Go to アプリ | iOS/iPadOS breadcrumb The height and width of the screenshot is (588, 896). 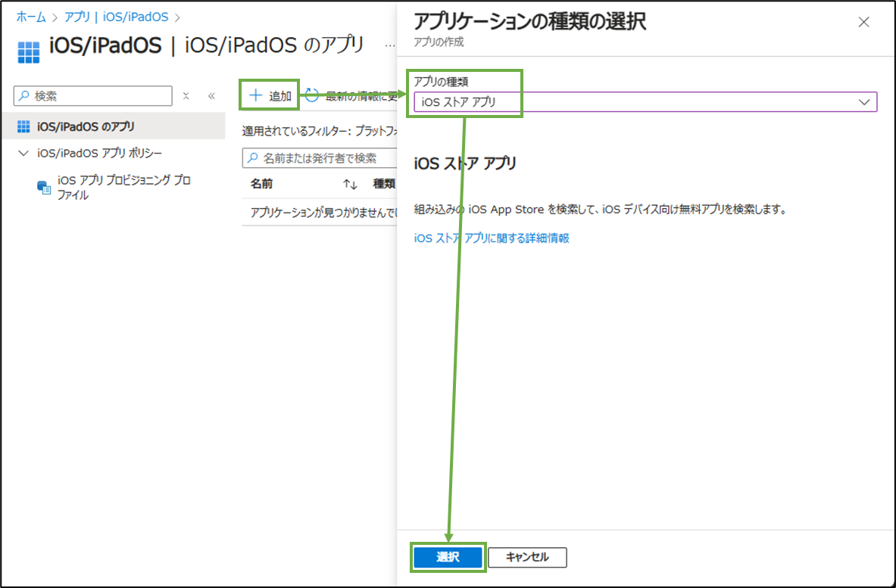click(x=116, y=17)
